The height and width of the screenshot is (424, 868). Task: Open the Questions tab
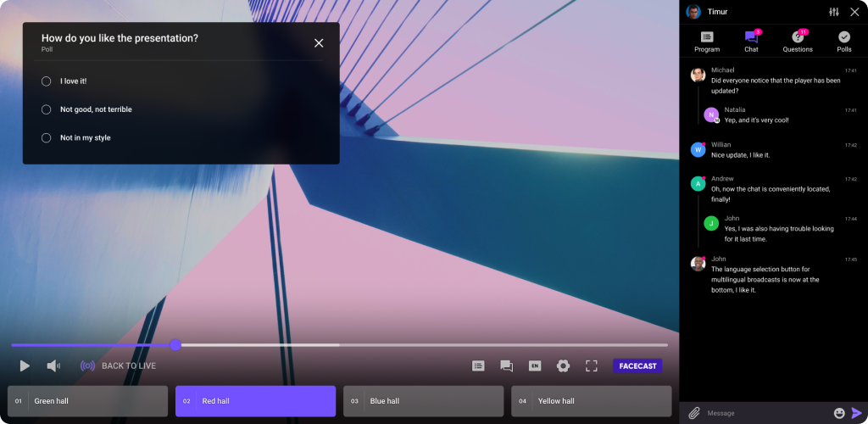[798, 42]
